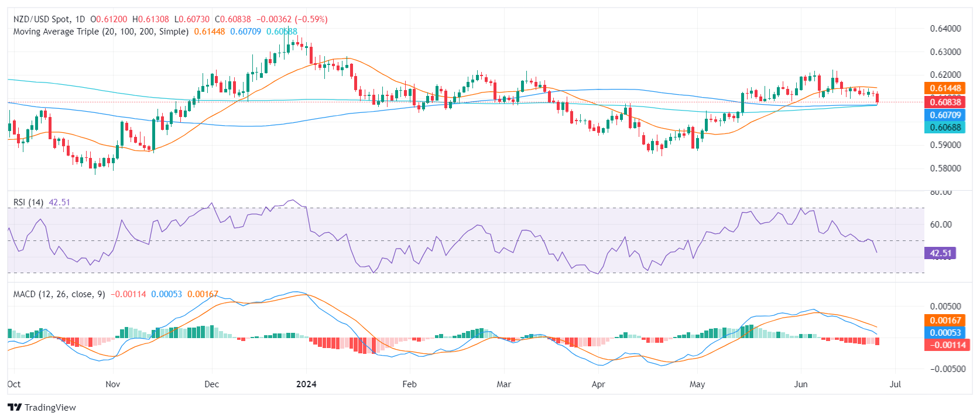Select the Moving Average Triple indicator legend
Image resolution: width=980 pixels, height=420 pixels.
101,32
